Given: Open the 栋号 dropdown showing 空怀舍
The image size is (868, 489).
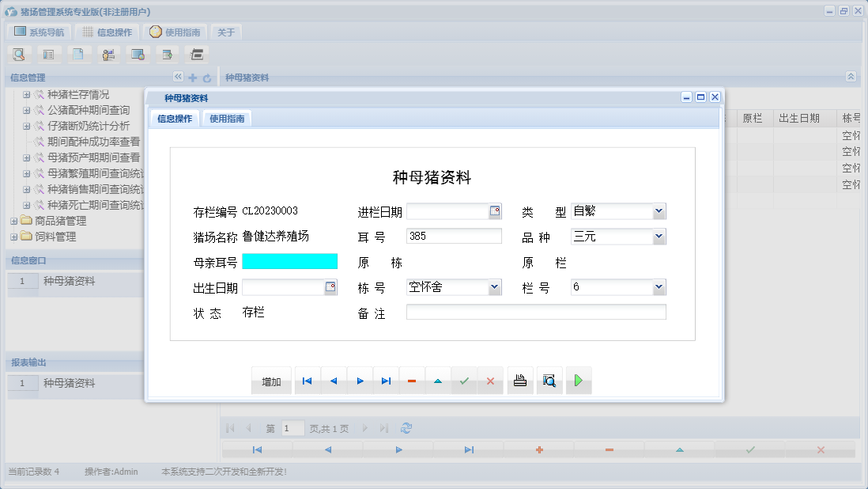Looking at the screenshot, I should pyautogui.click(x=494, y=287).
